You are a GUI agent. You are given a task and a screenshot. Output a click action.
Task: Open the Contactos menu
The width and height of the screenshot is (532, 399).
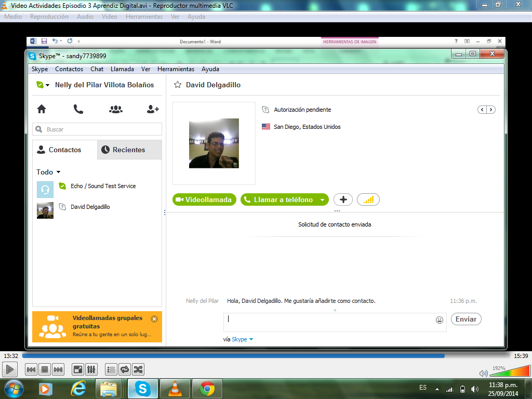pyautogui.click(x=69, y=69)
